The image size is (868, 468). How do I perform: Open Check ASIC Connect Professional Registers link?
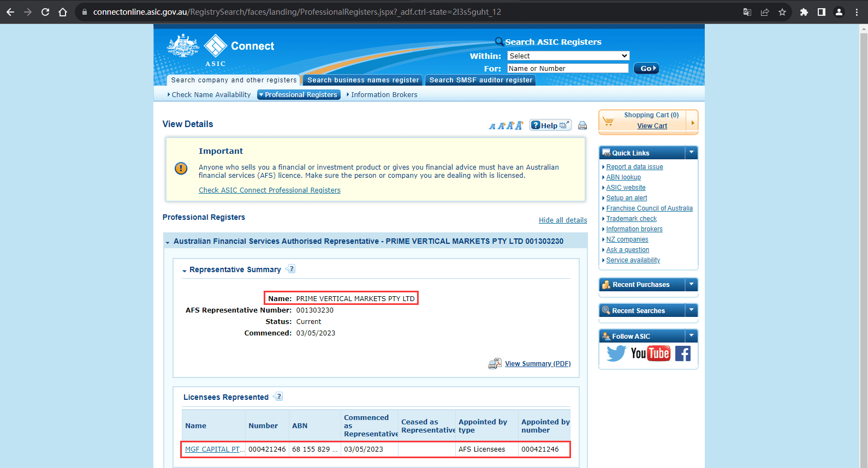point(270,190)
